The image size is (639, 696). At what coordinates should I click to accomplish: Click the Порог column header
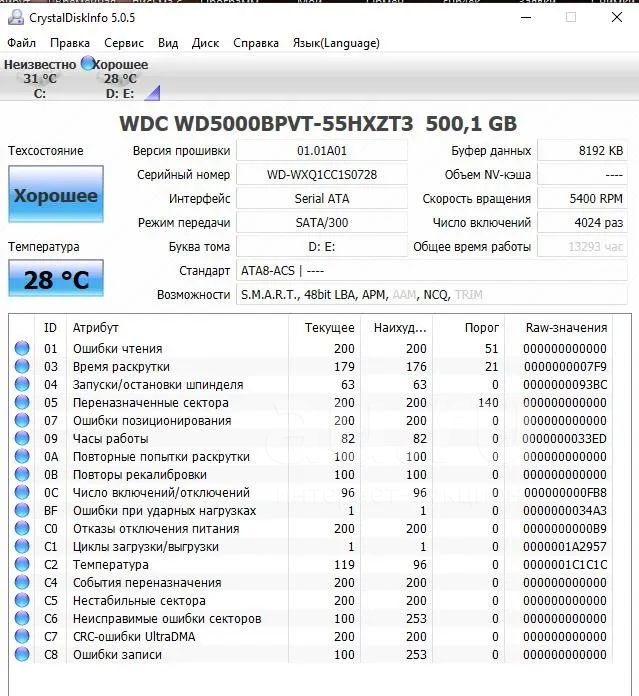point(469,328)
